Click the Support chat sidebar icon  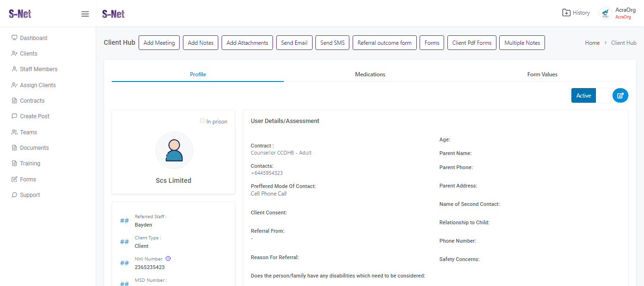pos(15,195)
